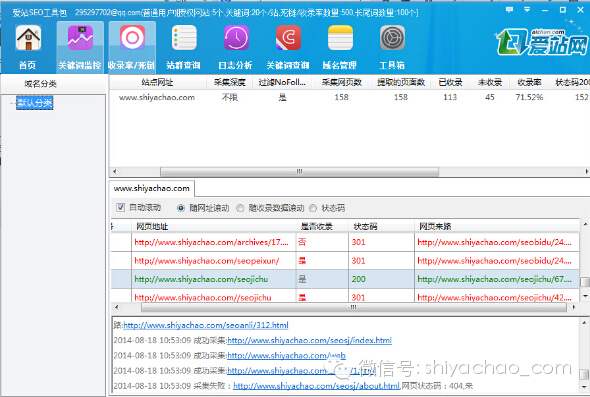The height and width of the screenshot is (397, 590).
Task: Click the 是否收录 column header
Action: [x=322, y=226]
